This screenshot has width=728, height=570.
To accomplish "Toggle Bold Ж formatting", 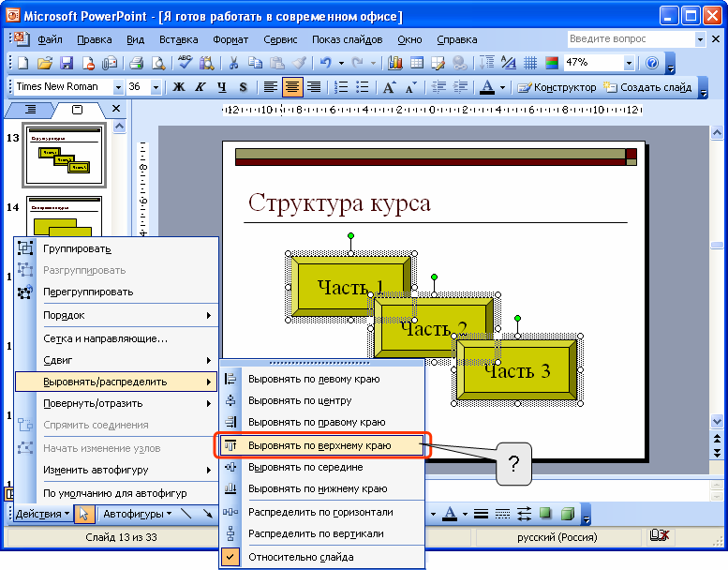I will 179,87.
